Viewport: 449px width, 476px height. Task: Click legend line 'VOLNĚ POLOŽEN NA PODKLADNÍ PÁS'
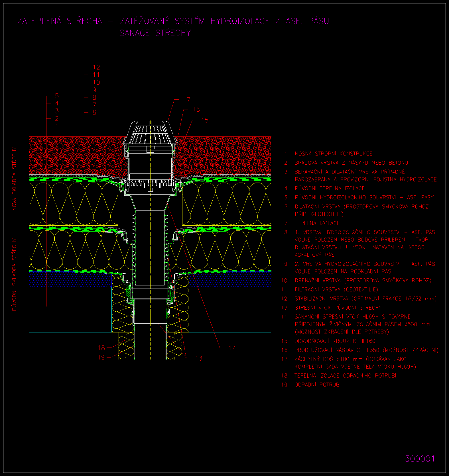click(343, 271)
